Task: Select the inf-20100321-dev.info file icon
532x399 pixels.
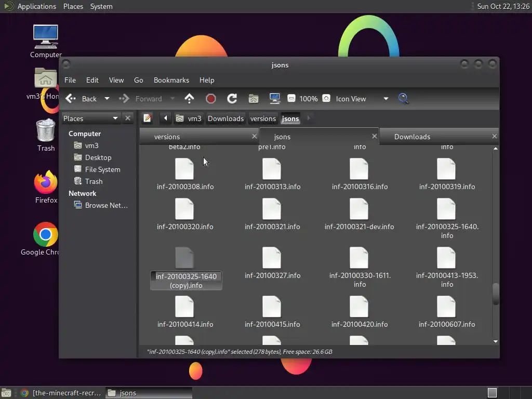Action: [359, 209]
